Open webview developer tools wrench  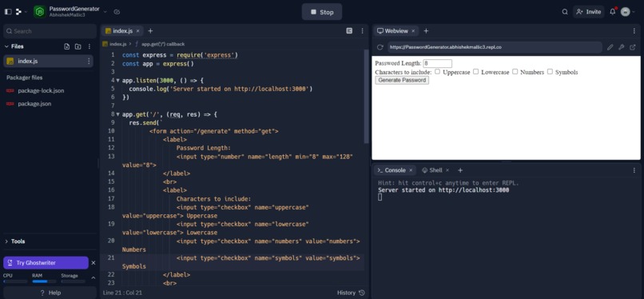coord(622,47)
